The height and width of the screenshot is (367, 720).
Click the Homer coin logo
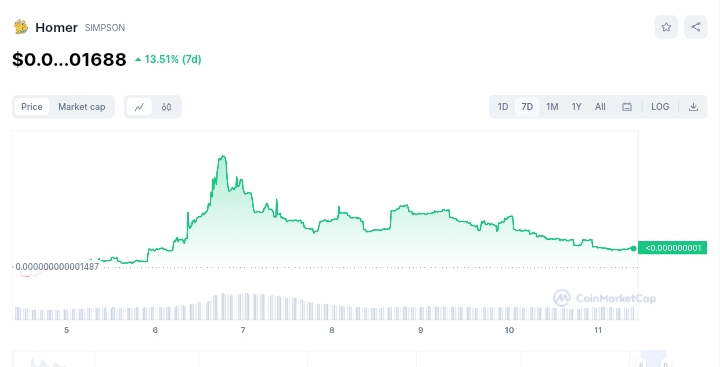click(x=21, y=27)
